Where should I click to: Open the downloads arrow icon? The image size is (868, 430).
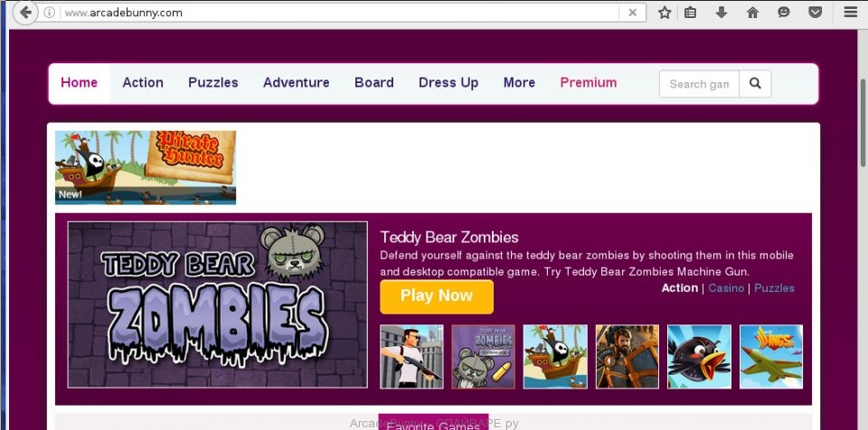pos(722,12)
